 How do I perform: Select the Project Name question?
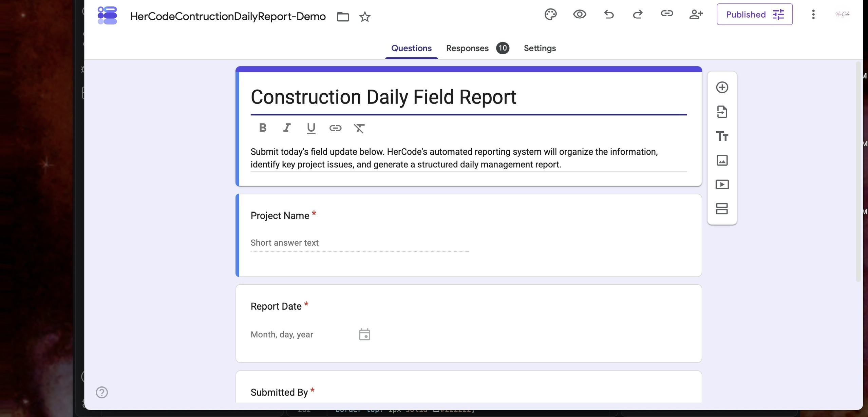(x=468, y=235)
